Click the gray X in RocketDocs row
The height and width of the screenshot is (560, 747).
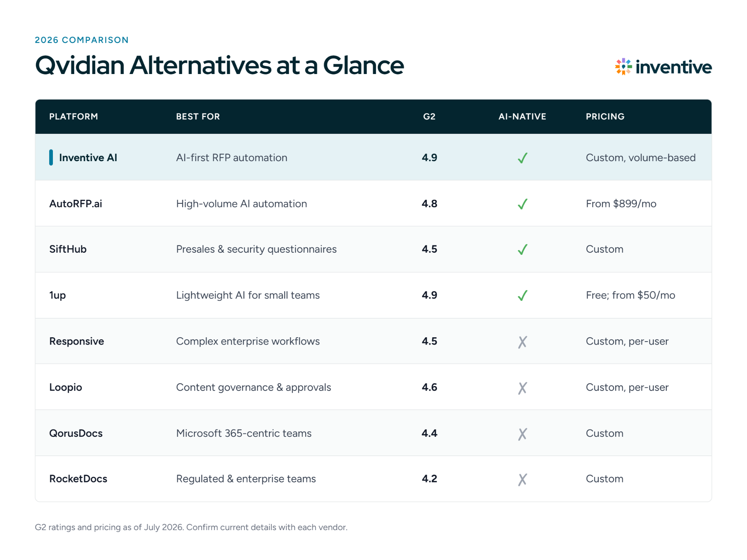click(522, 479)
